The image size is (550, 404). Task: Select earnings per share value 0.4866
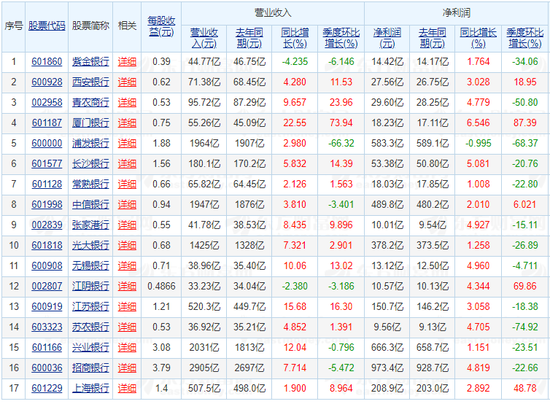tap(161, 286)
